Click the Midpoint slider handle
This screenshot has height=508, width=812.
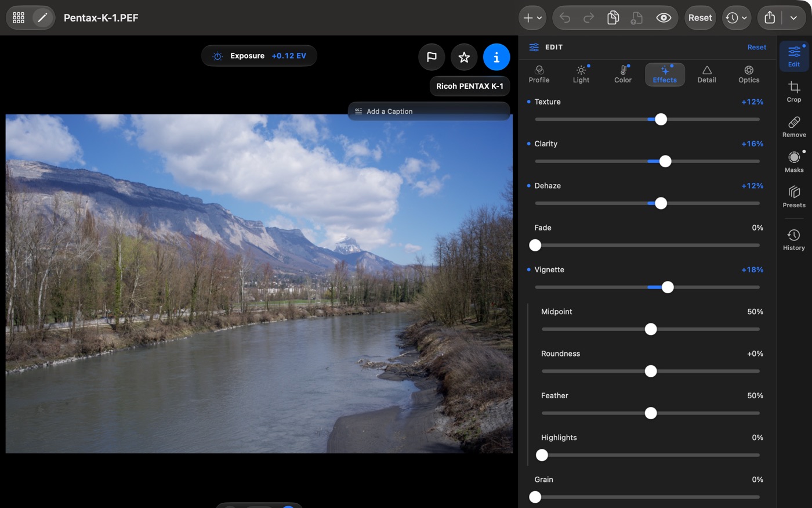(x=651, y=329)
